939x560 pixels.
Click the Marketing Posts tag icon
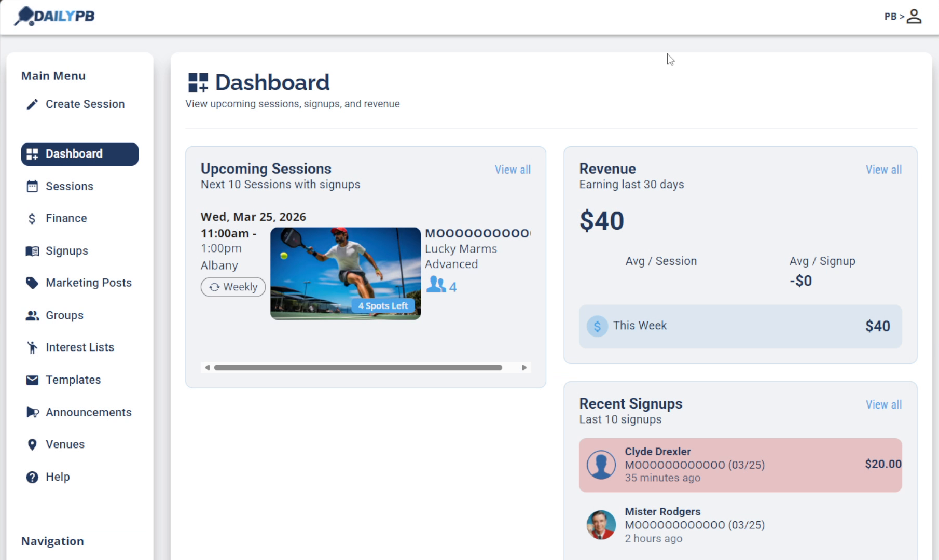pyautogui.click(x=32, y=283)
